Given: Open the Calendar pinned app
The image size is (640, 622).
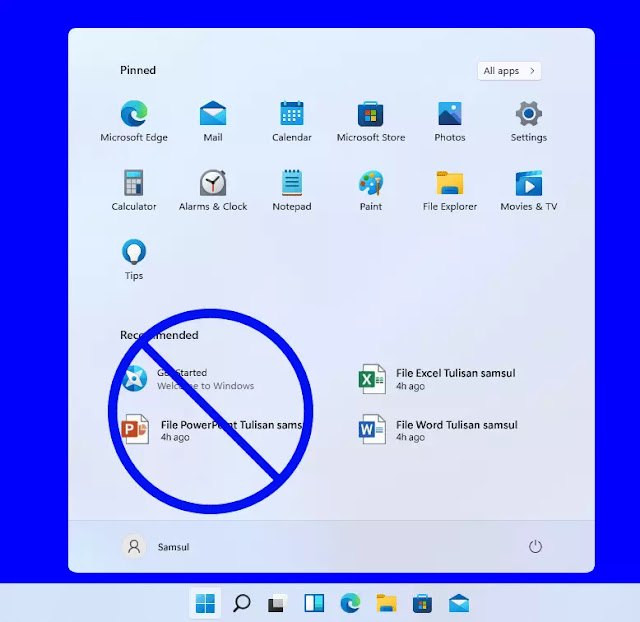Looking at the screenshot, I should (x=292, y=121).
